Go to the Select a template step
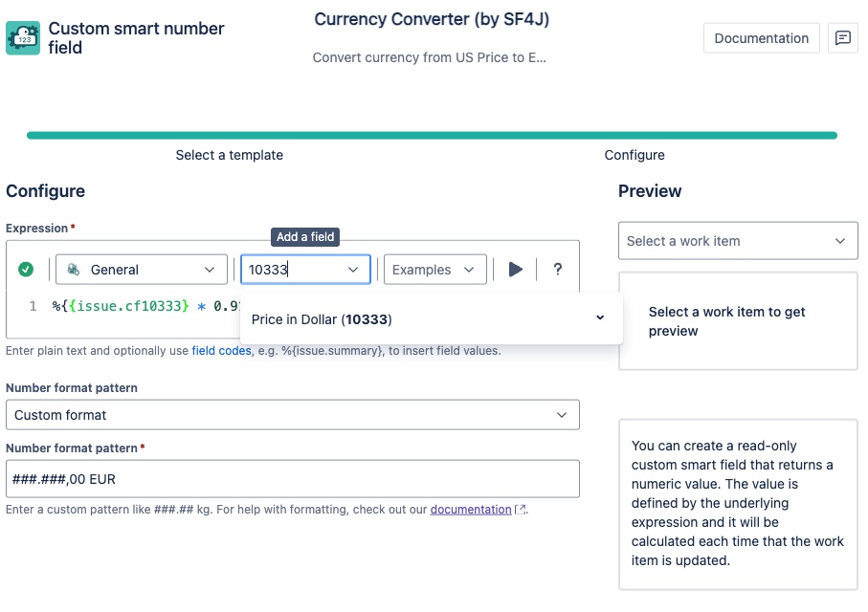This screenshot has width=868, height=612. pos(229,155)
